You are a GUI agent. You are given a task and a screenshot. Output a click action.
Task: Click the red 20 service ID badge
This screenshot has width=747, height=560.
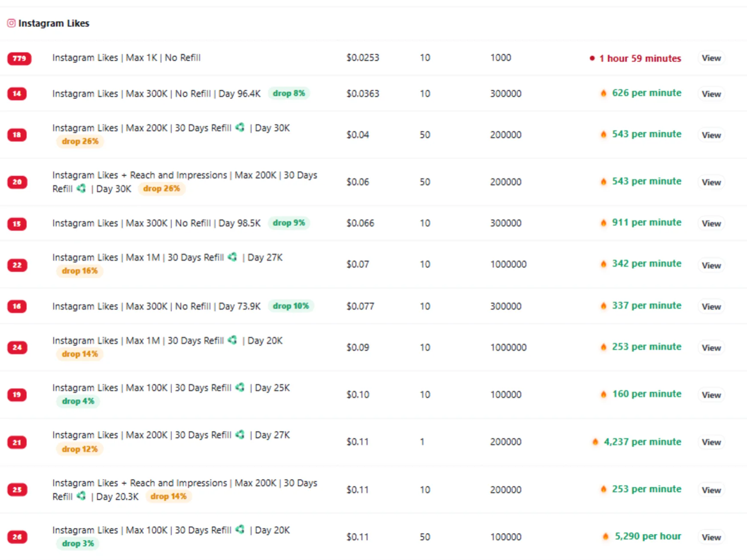(17, 182)
